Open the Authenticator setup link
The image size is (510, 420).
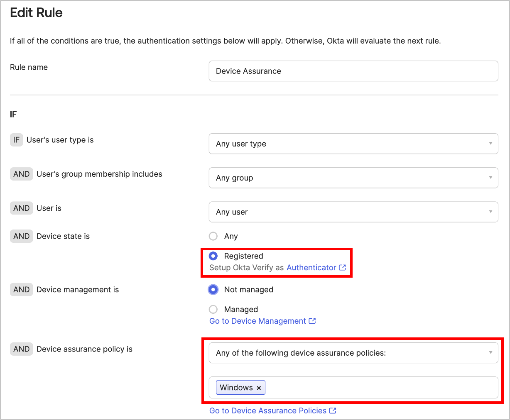(311, 268)
